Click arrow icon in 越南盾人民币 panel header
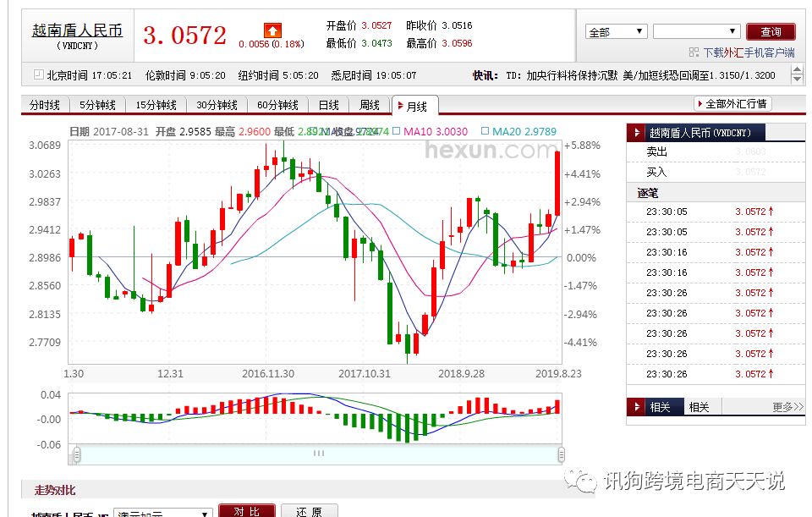The image size is (812, 517). 636,133
